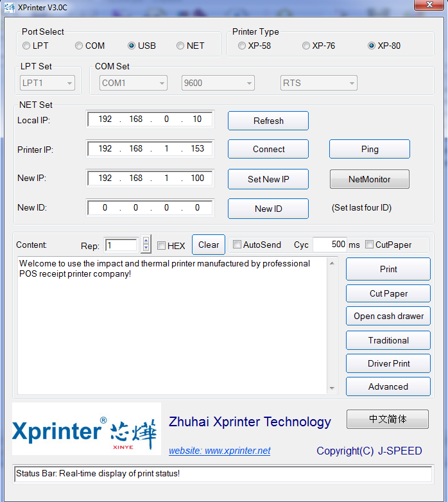This screenshot has height=502, width=448.
Task: Click the Cyc 500 ms input field
Action: click(x=330, y=245)
